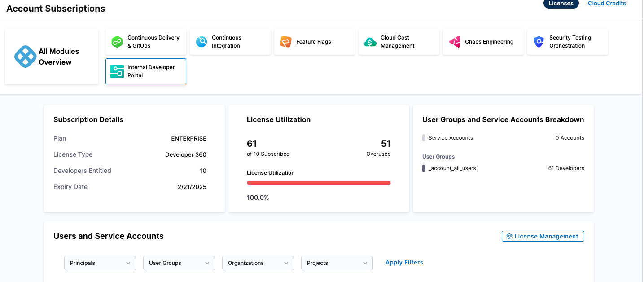Click the Security Testing Orchestration shield icon

pyautogui.click(x=539, y=42)
